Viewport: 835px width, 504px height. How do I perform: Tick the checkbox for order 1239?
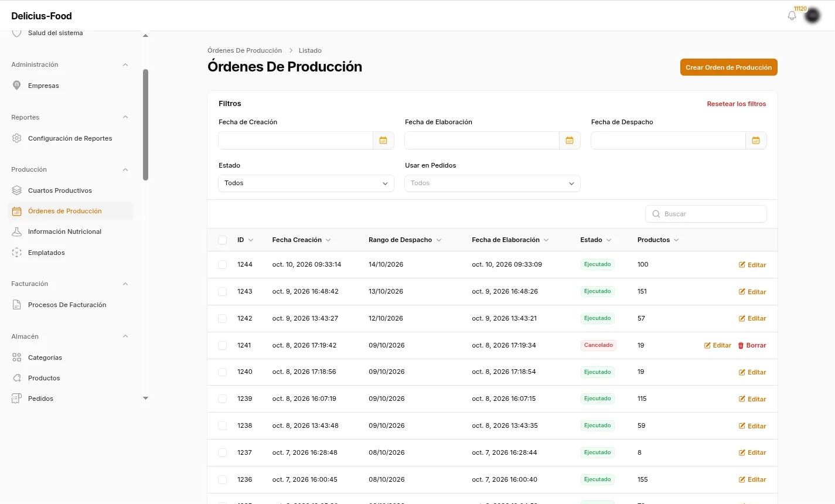[x=223, y=399]
